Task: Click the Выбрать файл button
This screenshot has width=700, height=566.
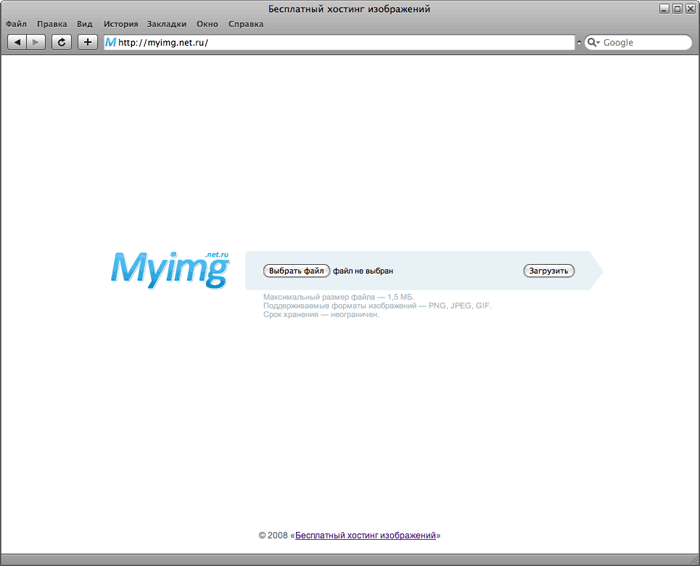Action: pos(296,271)
